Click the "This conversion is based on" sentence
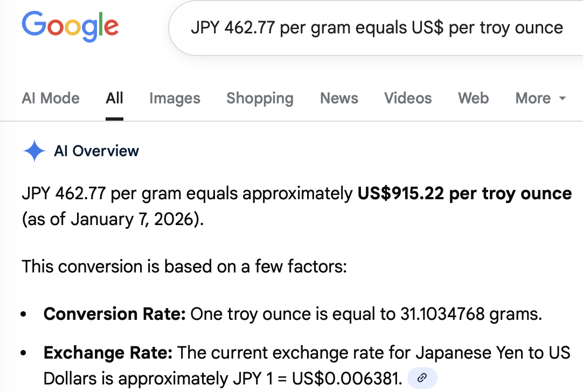Image resolution: width=583 pixels, height=392 pixels. 184,266
